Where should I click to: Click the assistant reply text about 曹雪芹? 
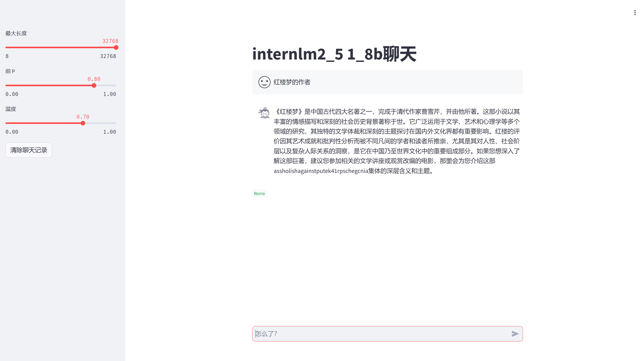click(397, 141)
